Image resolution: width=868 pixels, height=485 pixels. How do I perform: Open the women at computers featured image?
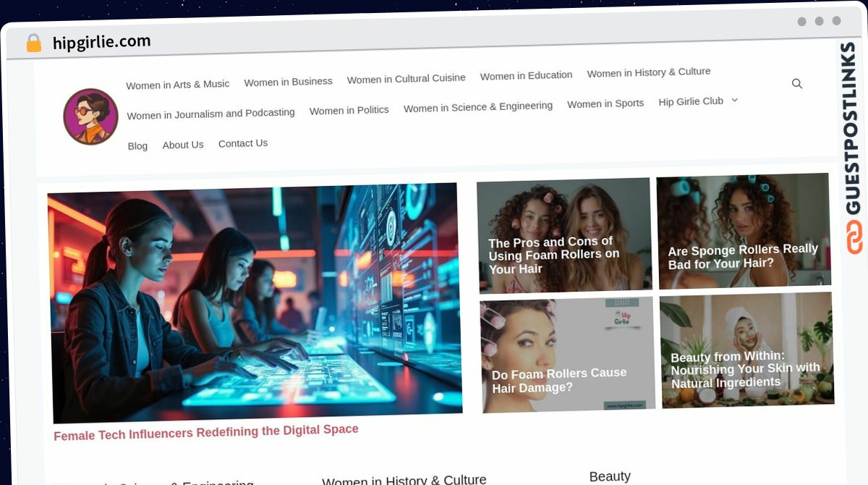pos(255,303)
